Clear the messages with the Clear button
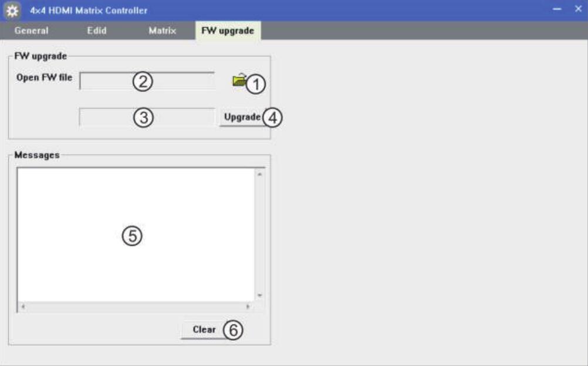This screenshot has width=588, height=366. pos(204,330)
